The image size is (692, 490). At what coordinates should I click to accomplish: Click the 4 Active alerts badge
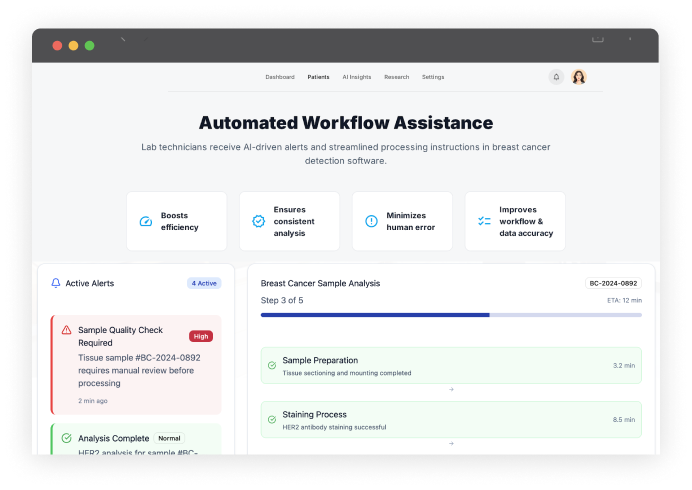(x=204, y=283)
